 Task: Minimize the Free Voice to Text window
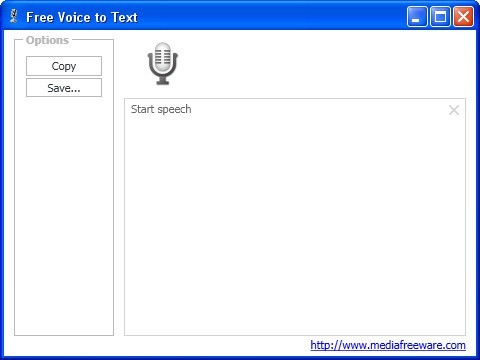point(417,17)
